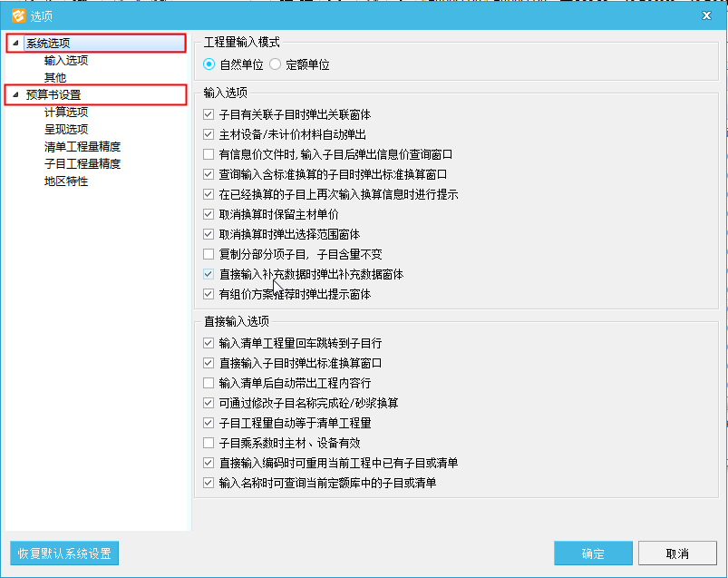Go to 清单工程量精度 settings
The height and width of the screenshot is (578, 728).
pyautogui.click(x=83, y=147)
